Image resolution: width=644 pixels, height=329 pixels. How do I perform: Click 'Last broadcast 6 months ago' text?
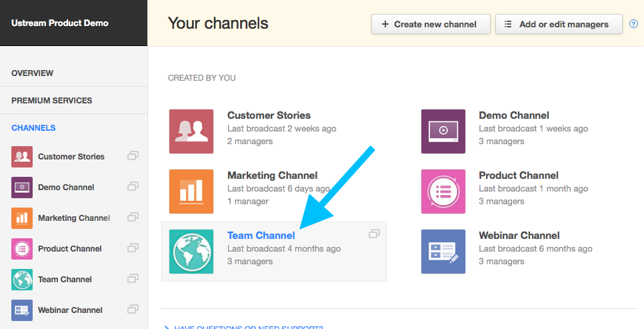[x=535, y=249]
